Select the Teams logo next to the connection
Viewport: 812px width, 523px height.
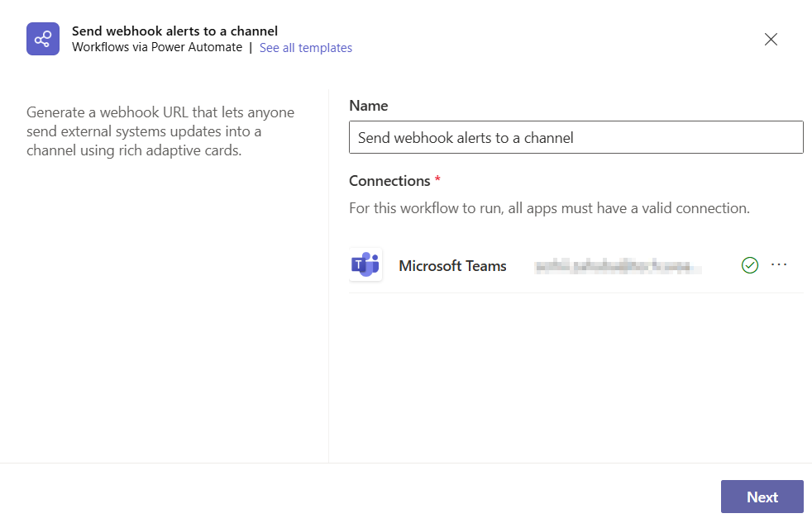pyautogui.click(x=365, y=264)
